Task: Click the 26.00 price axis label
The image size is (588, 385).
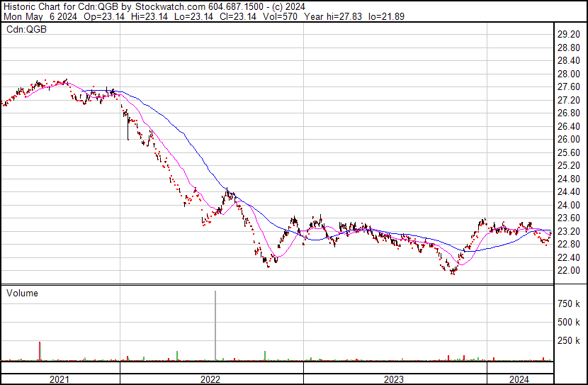Action: click(569, 140)
